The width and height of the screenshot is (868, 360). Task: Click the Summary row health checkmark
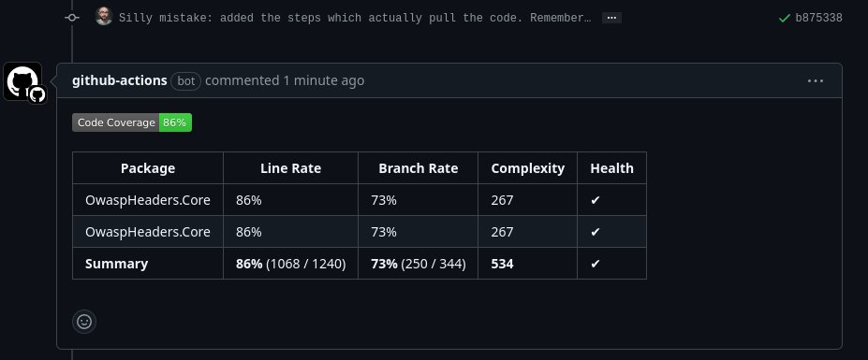(596, 264)
